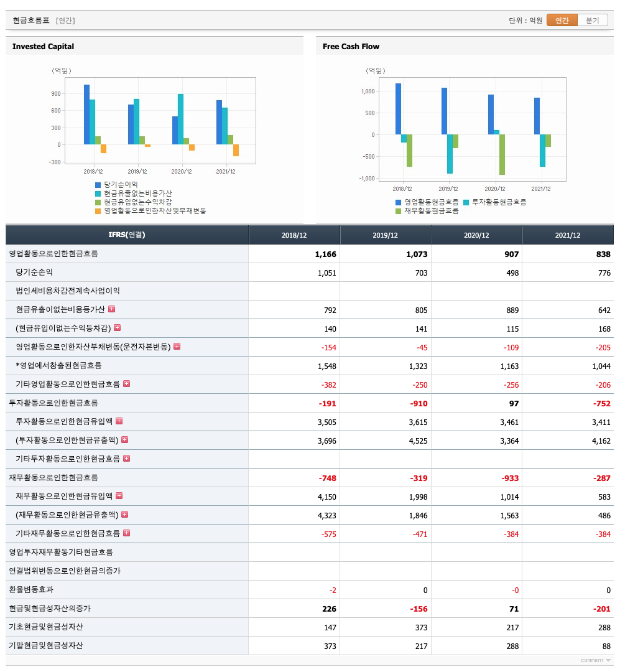Click the 영업활동으로인한자산및부채변동 legend orange swatch
620x672 pixels.
pyautogui.click(x=98, y=212)
